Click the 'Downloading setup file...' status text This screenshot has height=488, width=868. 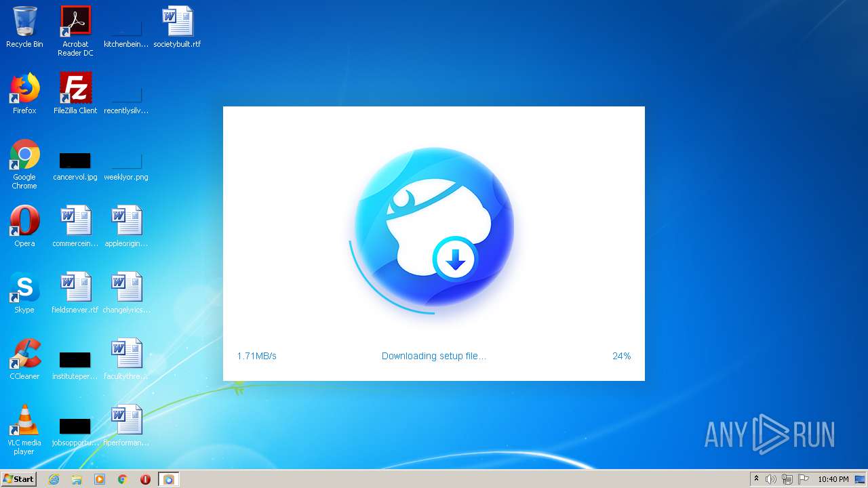point(434,356)
